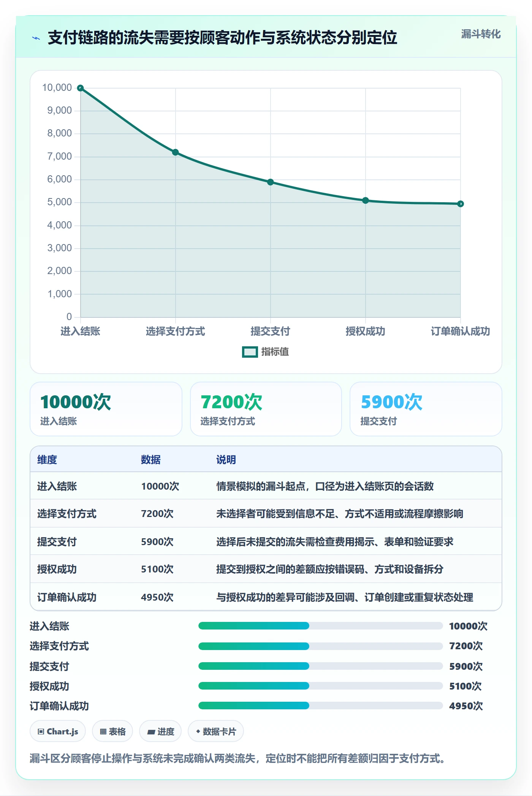532x796 pixels.
Task: Click the 进入结账 table row label
Action: [57, 486]
